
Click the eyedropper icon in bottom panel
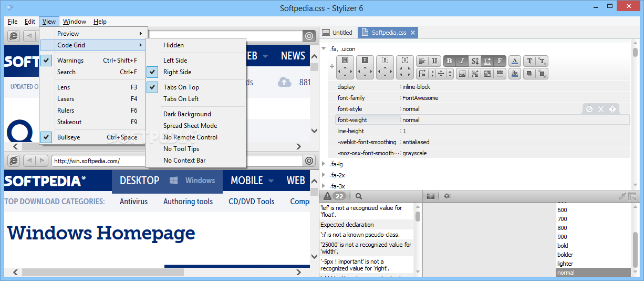622,196
